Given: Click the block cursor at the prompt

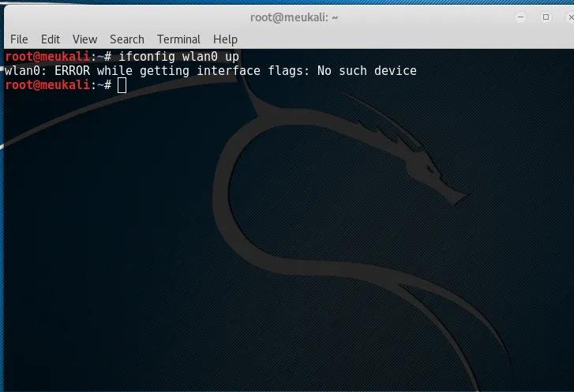Looking at the screenshot, I should click(122, 85).
